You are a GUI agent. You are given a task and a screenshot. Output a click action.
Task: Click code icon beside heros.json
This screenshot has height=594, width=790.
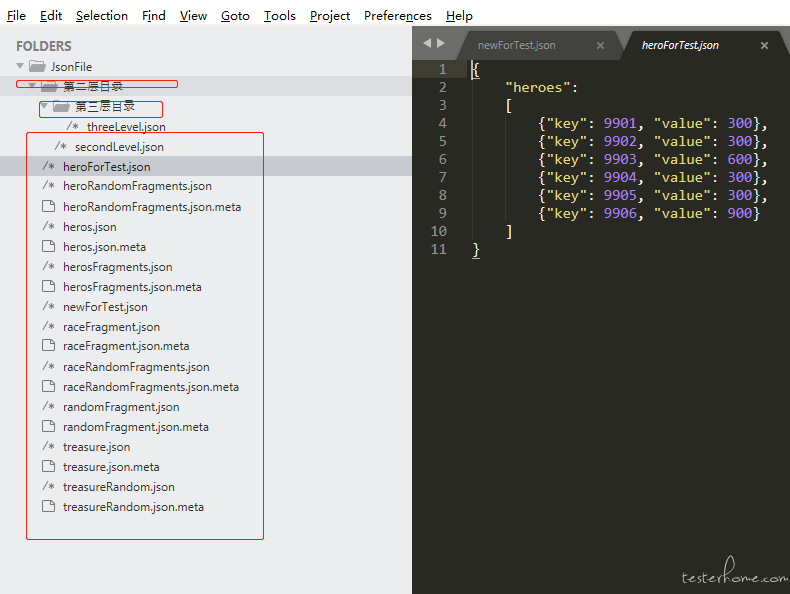(48, 226)
